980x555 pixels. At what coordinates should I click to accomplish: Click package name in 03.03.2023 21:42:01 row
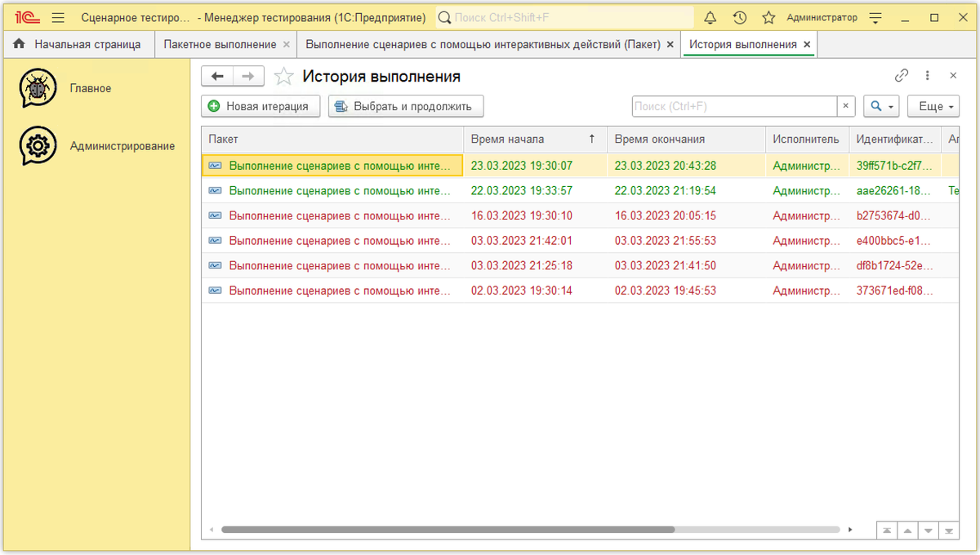point(340,241)
